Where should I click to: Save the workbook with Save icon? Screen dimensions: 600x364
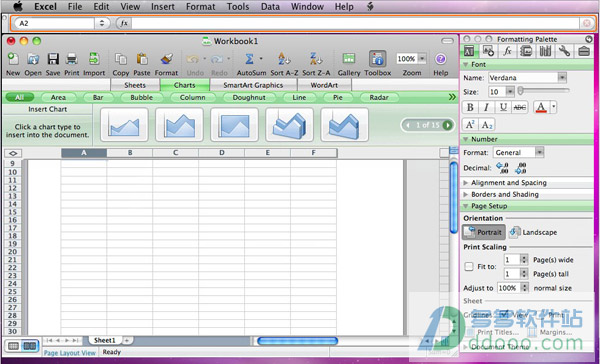pos(53,59)
